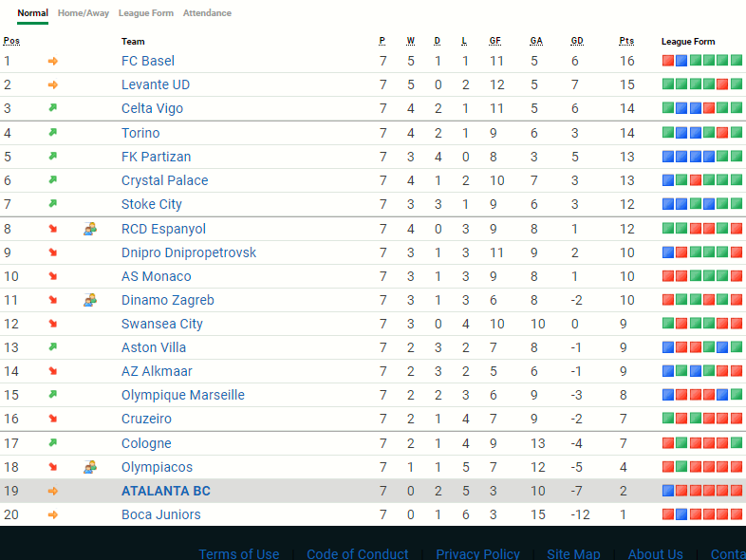Click Celta Vigo's green up arrow

tap(53, 108)
